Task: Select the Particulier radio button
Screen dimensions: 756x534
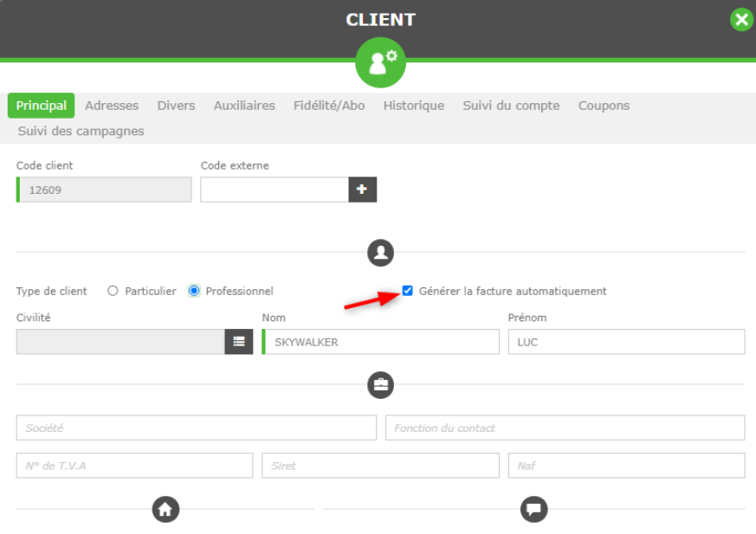Action: point(113,291)
